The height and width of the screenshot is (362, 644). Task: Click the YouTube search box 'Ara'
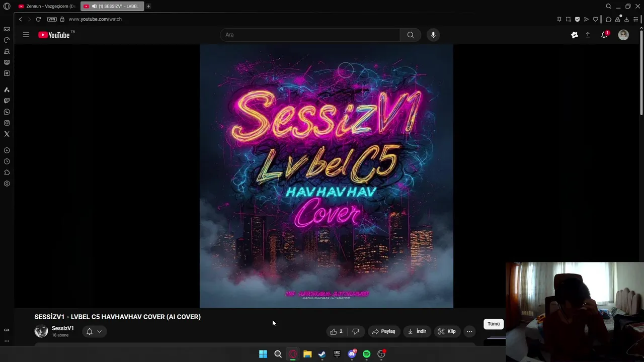pos(310,35)
